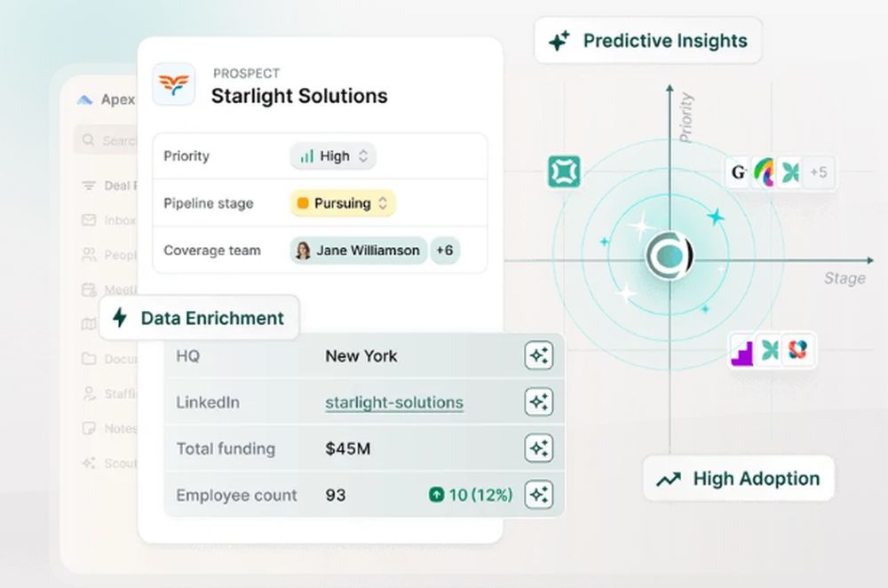Click the Starlight Solutions company logo

[x=174, y=84]
